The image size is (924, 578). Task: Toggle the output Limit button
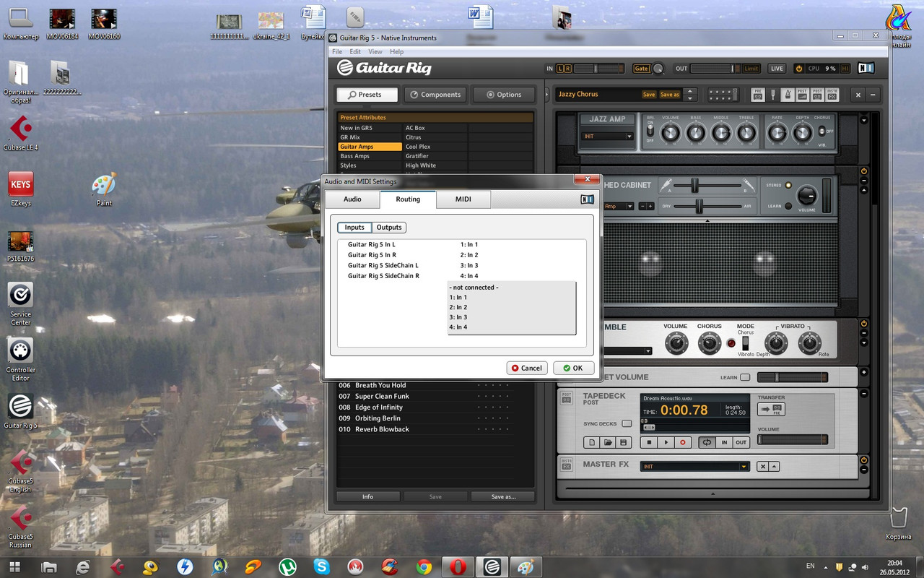pyautogui.click(x=751, y=69)
